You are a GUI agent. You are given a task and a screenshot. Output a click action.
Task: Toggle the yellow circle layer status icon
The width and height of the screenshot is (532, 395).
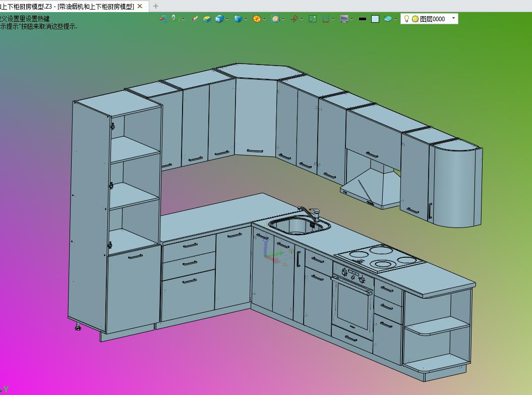[415, 19]
